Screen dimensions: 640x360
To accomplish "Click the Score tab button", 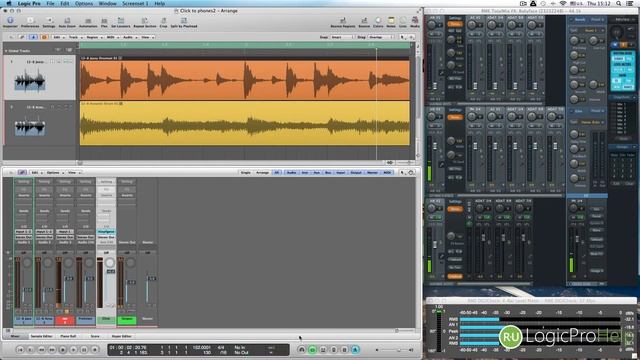I will point(95,336).
